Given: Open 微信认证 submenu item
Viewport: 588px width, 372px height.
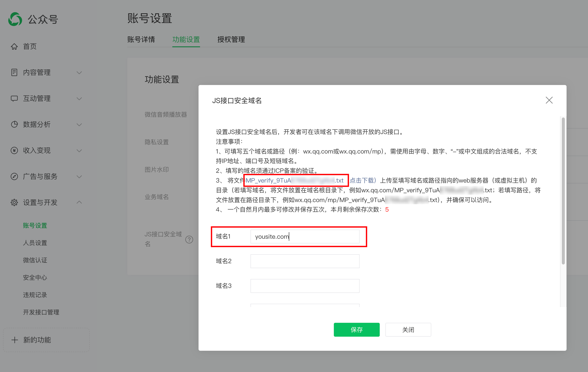Looking at the screenshot, I should coord(35,260).
